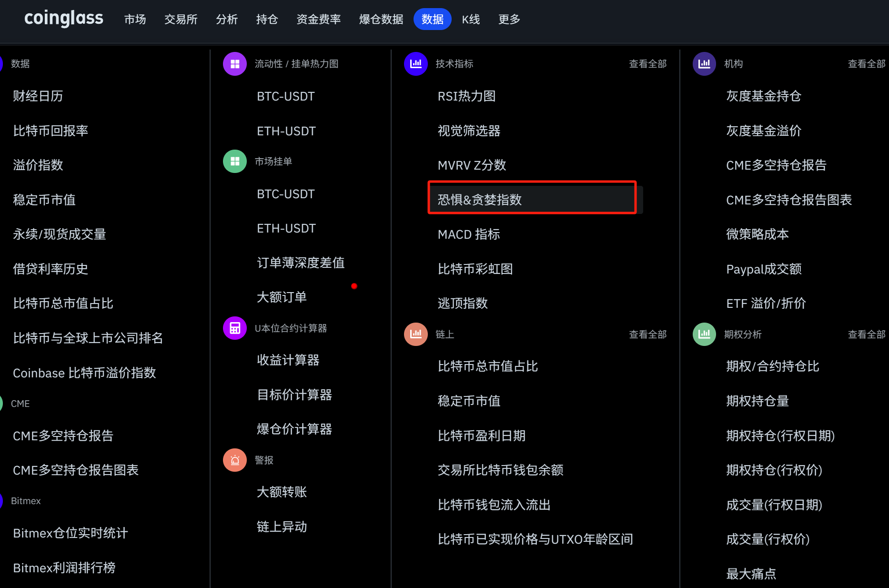889x588 pixels.
Task: Click the U本位合约计算器 calculator icon
Action: click(235, 328)
